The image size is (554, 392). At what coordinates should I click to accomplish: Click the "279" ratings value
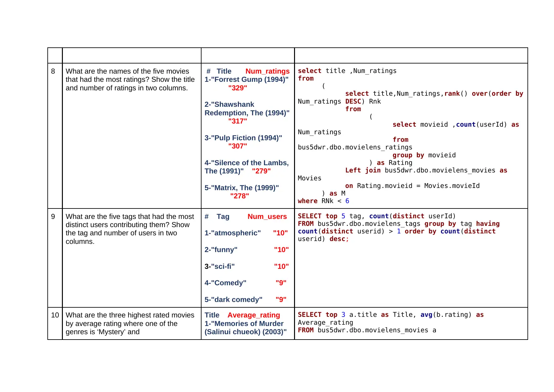(x=261, y=171)
